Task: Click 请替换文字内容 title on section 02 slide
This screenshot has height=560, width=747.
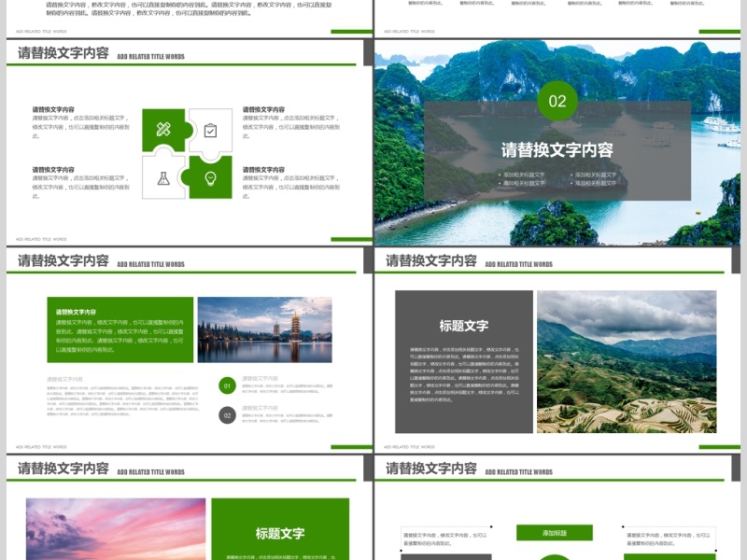Action: point(557,149)
